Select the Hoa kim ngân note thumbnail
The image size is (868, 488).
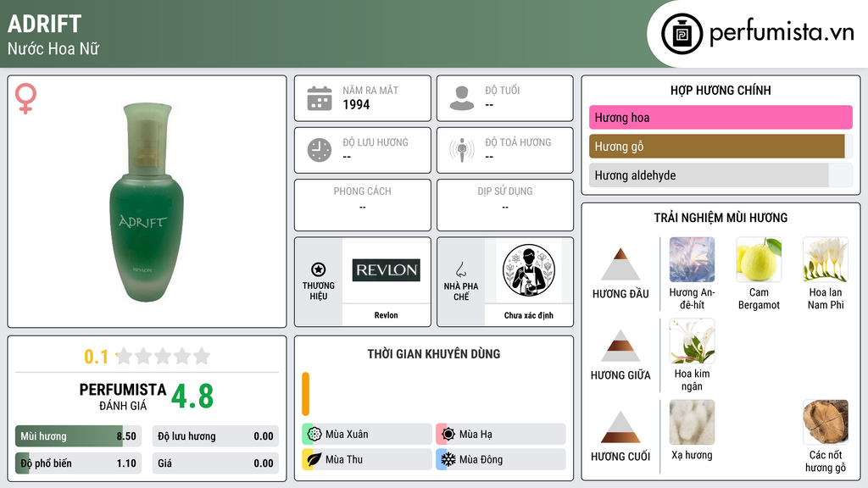click(692, 341)
